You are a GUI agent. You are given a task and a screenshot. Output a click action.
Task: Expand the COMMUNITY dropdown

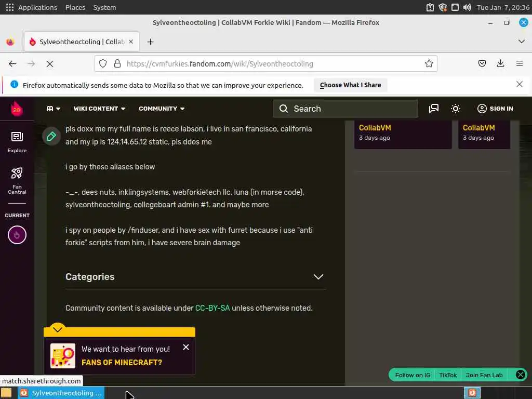[x=162, y=109]
